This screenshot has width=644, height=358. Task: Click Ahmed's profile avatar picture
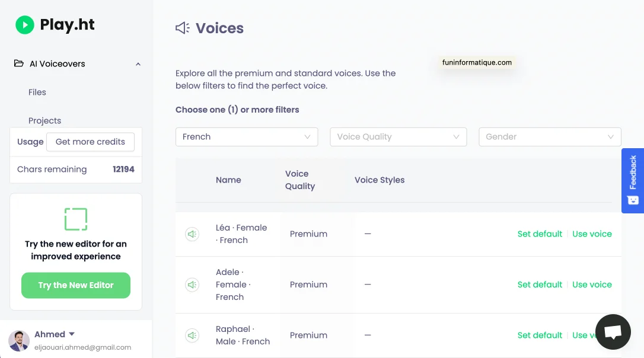tap(19, 341)
